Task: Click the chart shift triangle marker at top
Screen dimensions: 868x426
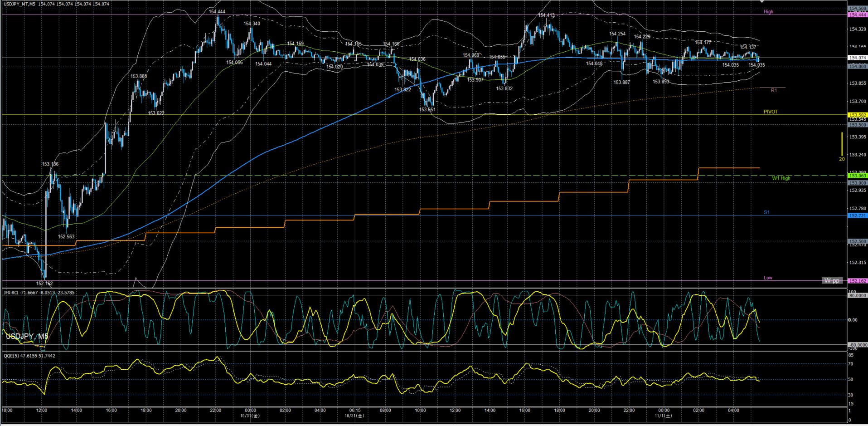Action: click(762, 2)
